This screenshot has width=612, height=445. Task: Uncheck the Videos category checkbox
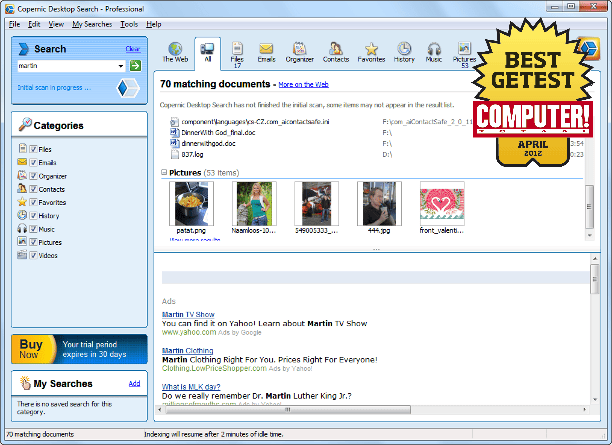34,255
